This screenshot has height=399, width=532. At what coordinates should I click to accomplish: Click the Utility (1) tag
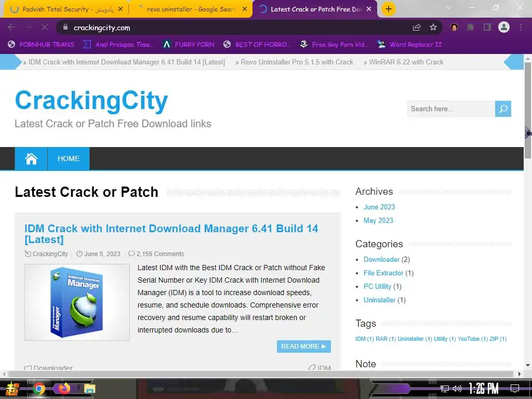(445, 339)
